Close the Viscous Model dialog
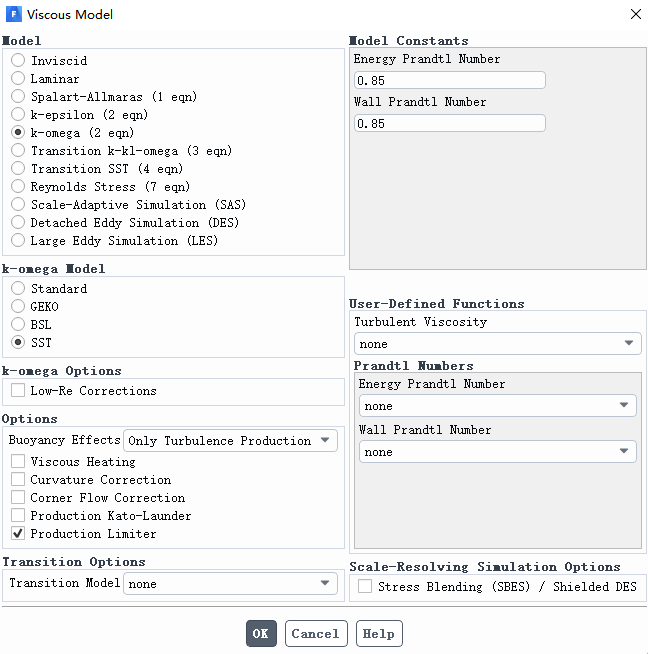Screen dimensions: 648x654 pyautogui.click(x=635, y=14)
